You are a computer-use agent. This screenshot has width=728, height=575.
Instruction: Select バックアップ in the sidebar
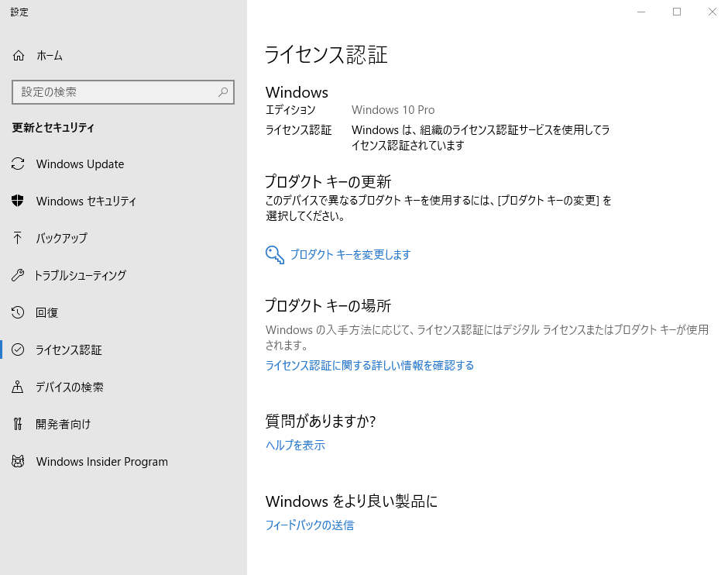(x=123, y=238)
